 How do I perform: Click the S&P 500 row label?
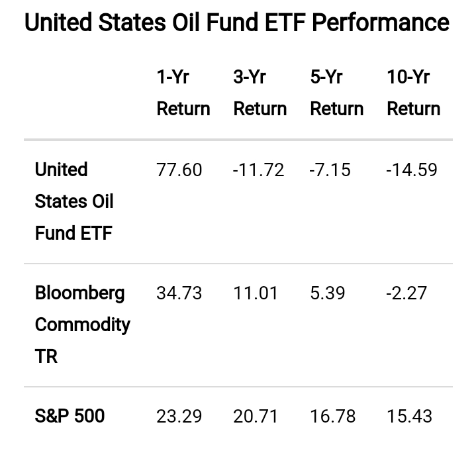click(x=70, y=416)
